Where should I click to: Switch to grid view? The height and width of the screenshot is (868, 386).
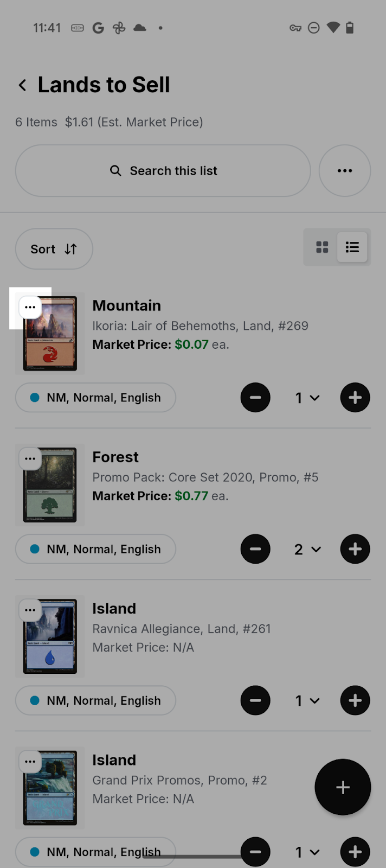[x=322, y=247]
